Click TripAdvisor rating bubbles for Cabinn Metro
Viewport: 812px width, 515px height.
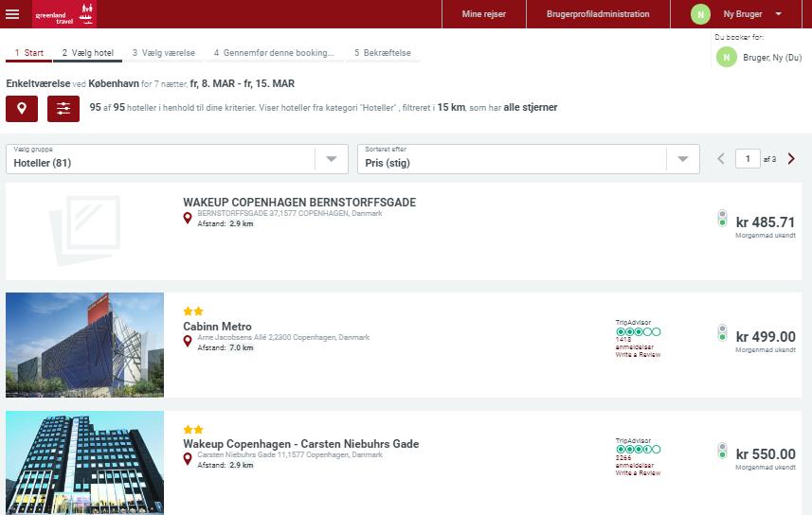coord(638,331)
